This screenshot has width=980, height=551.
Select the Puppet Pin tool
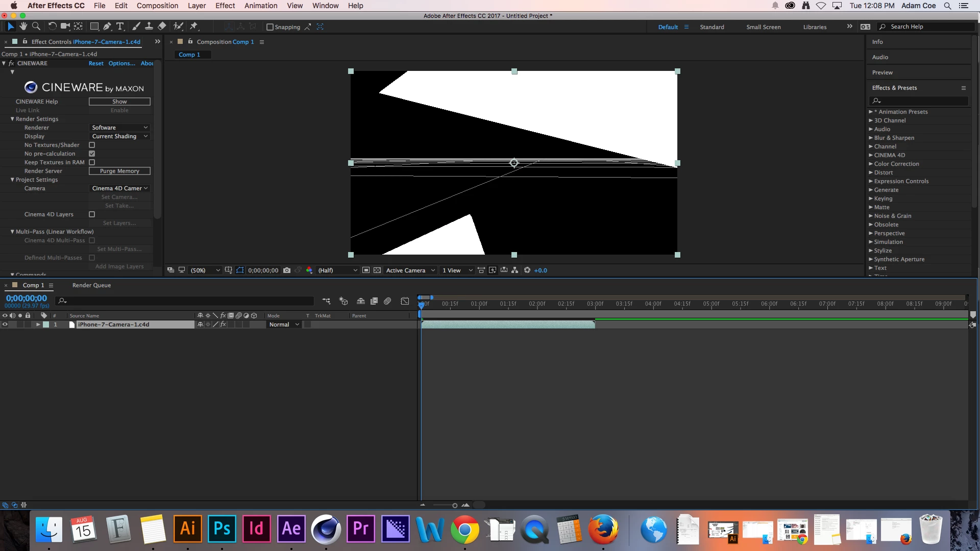coord(193,26)
